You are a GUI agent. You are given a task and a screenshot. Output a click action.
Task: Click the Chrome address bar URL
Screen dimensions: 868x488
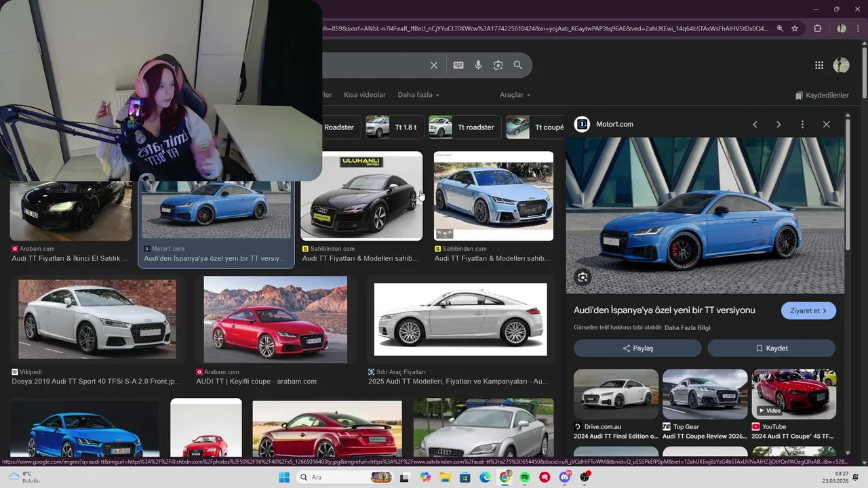coord(546,28)
